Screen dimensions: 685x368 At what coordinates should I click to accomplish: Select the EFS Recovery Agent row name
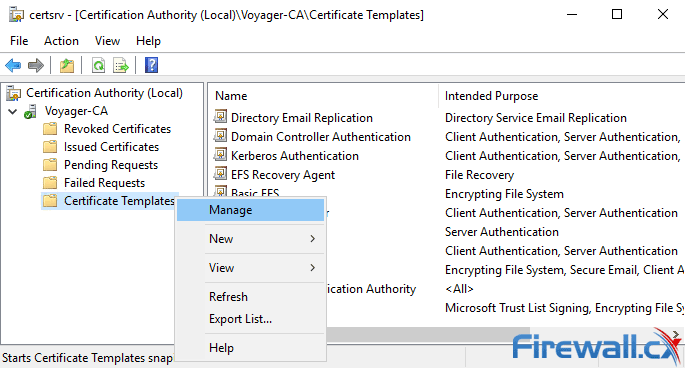tap(283, 175)
